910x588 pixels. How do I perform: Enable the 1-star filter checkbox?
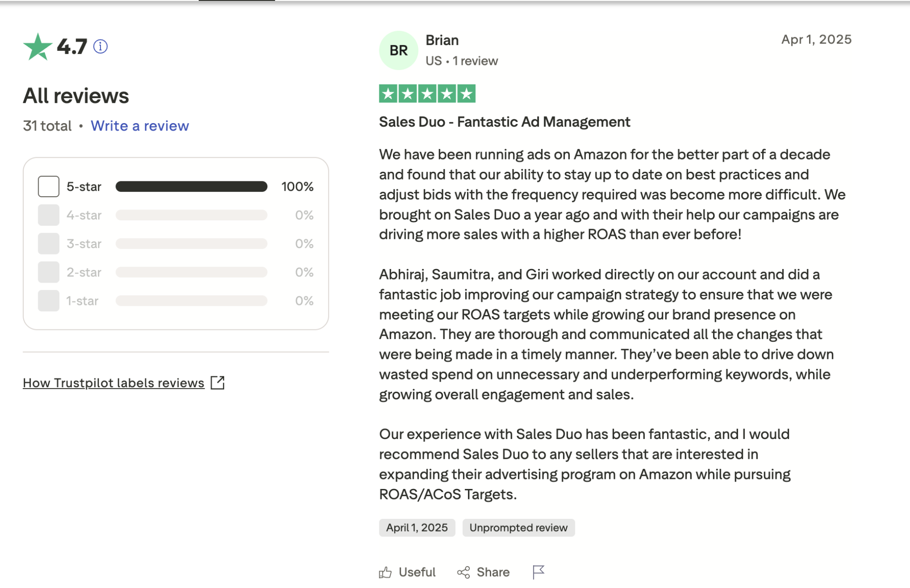[x=49, y=301]
